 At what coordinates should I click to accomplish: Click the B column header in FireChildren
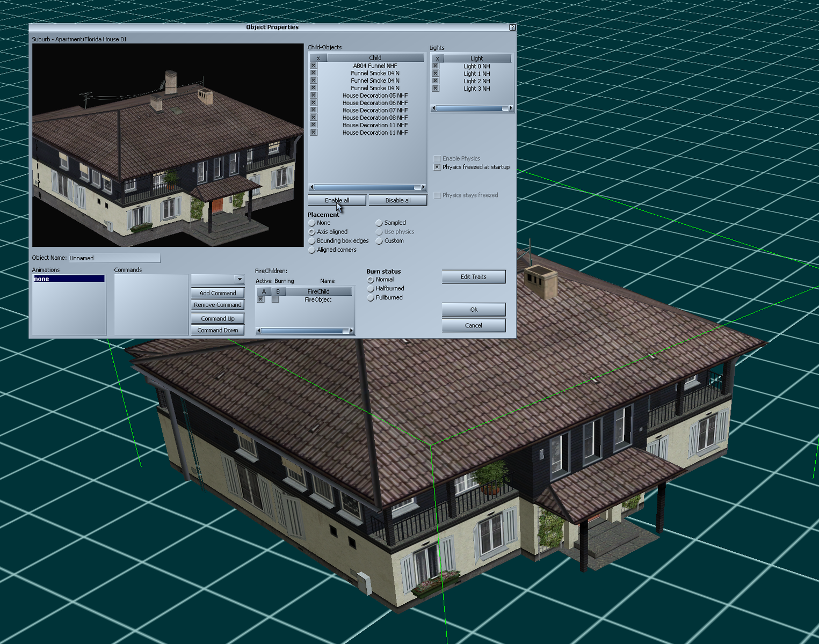click(278, 291)
